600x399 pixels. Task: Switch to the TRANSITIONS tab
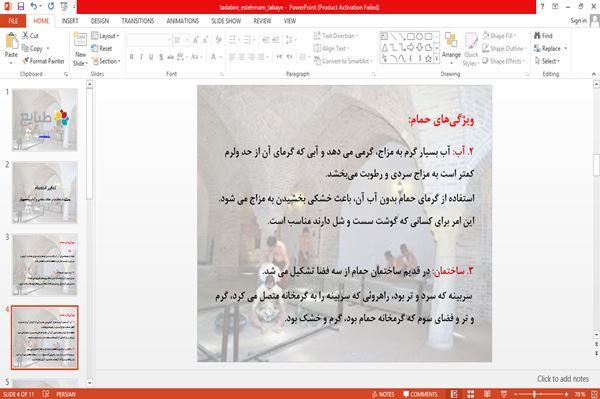137,21
